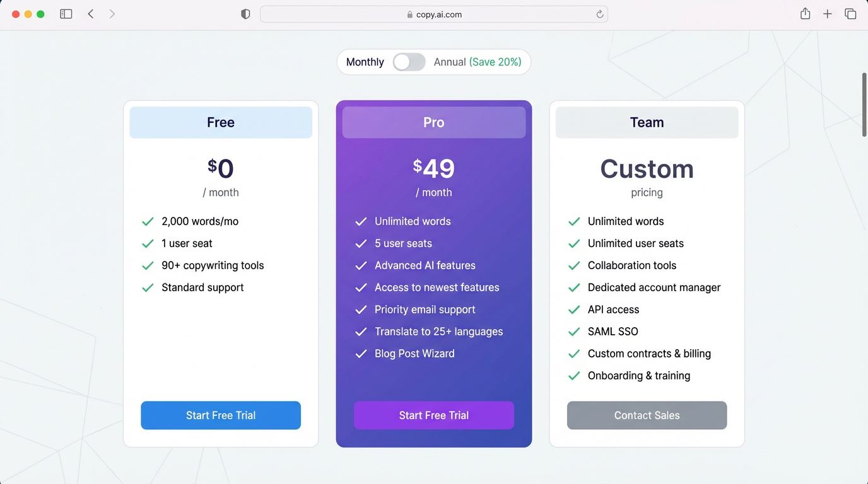Click the privacy shield icon
This screenshot has height=484, width=868.
(245, 13)
